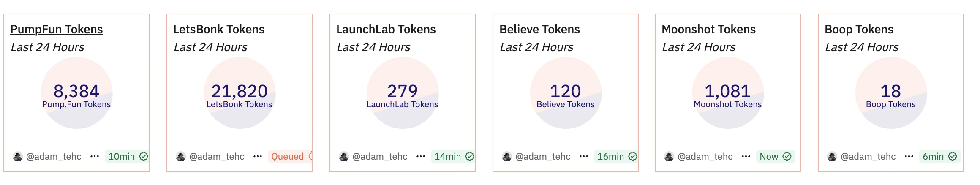The height and width of the screenshot is (185, 980).
Task: Click the verified checkmark on Moonshot card
Action: 787,156
